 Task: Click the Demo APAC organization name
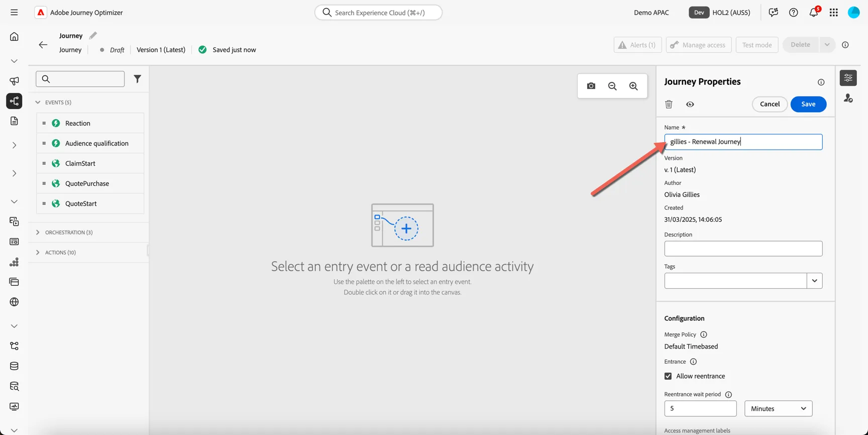pyautogui.click(x=651, y=13)
